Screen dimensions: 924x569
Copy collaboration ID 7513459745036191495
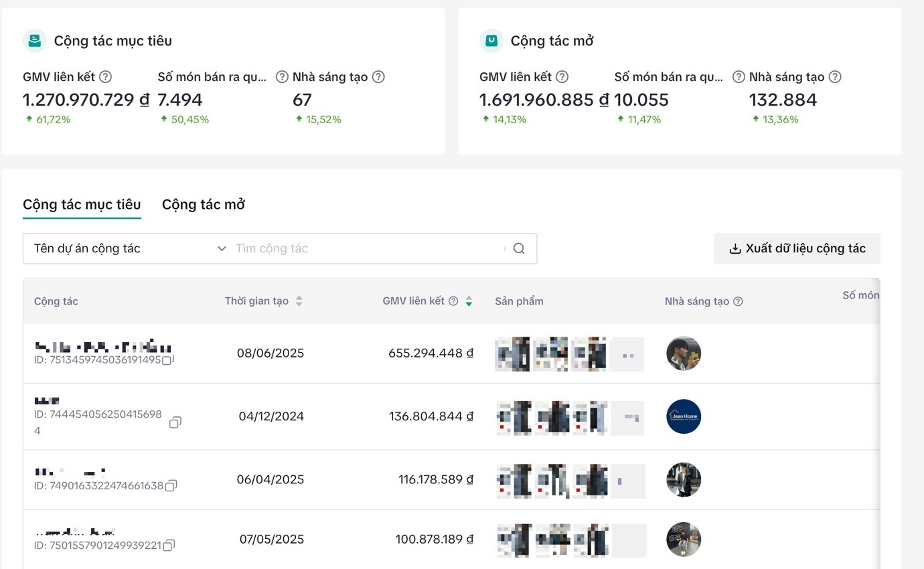[168, 359]
